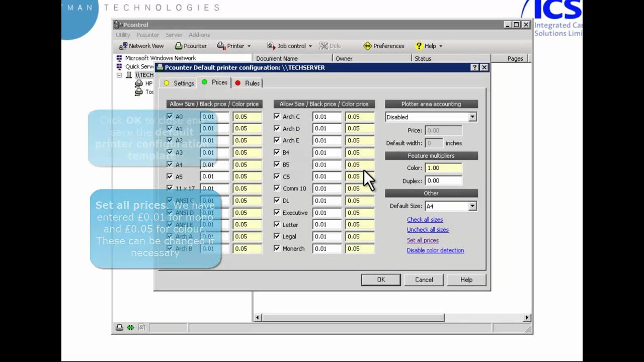Click the Check all sizes link

425,220
